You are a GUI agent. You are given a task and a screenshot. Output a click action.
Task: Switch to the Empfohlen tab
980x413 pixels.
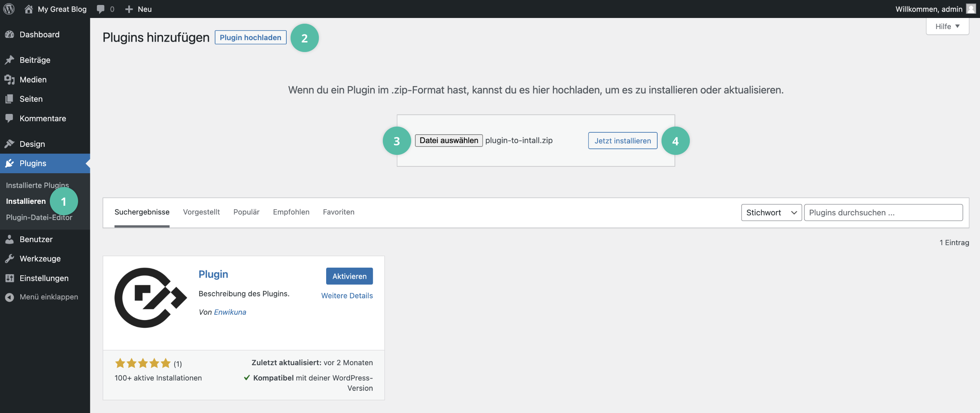pos(291,212)
